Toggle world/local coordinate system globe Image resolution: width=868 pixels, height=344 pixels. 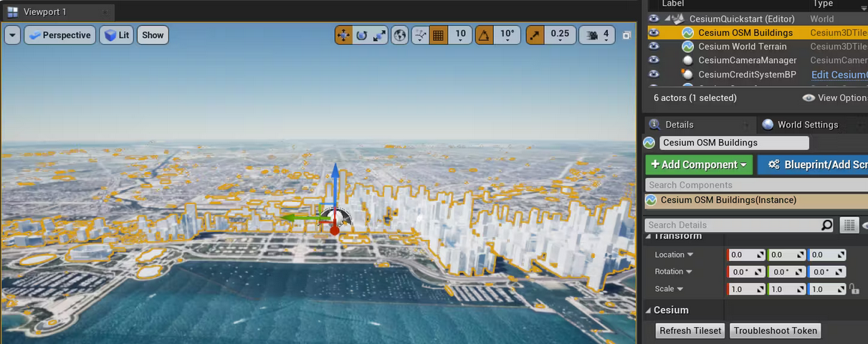pos(400,34)
